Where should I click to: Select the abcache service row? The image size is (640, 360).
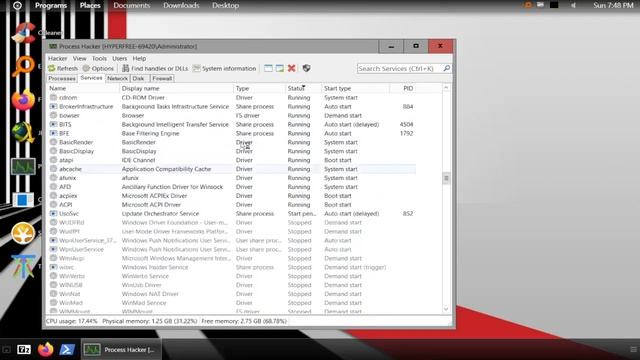(232, 169)
